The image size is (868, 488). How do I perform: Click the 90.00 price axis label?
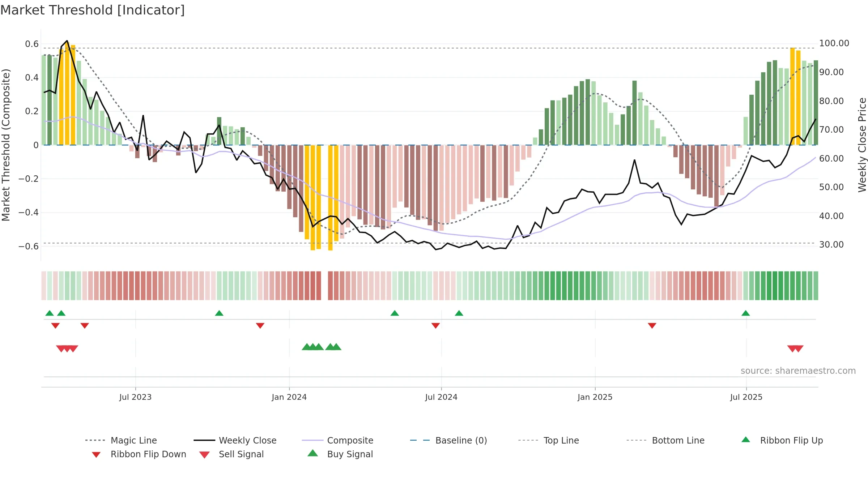coord(831,72)
